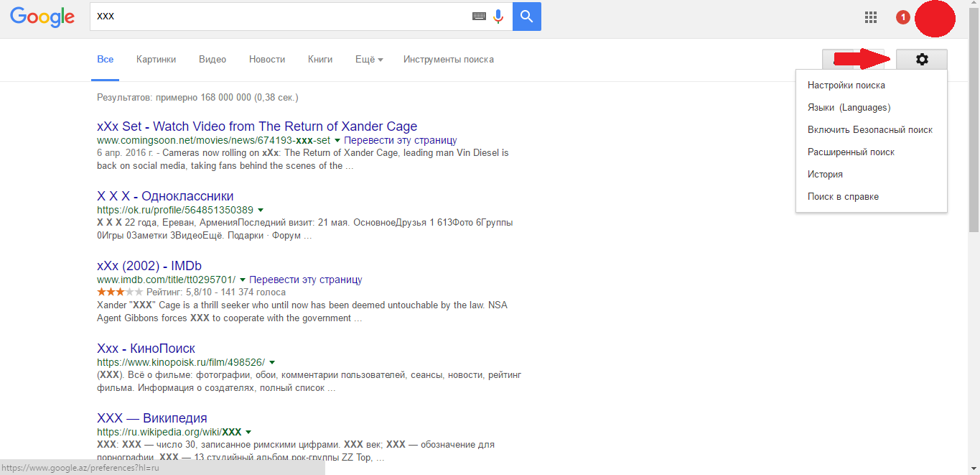This screenshot has height=475, width=980.
Task: Expand the arrow next to ru.wikipedia.org URL
Action: [x=248, y=433]
